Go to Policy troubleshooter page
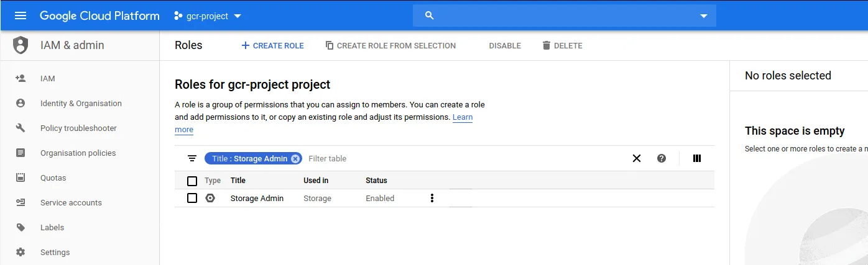Image resolution: width=868 pixels, height=265 pixels. click(x=78, y=128)
